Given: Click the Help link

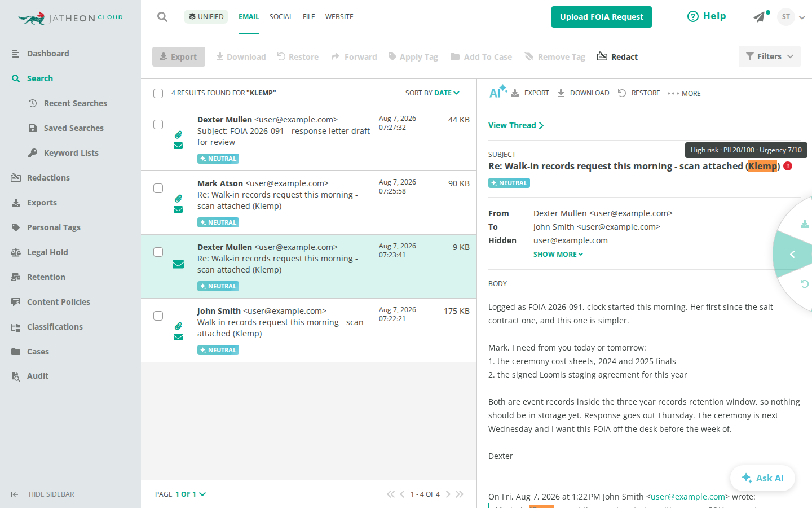Looking at the screenshot, I should pyautogui.click(x=707, y=16).
